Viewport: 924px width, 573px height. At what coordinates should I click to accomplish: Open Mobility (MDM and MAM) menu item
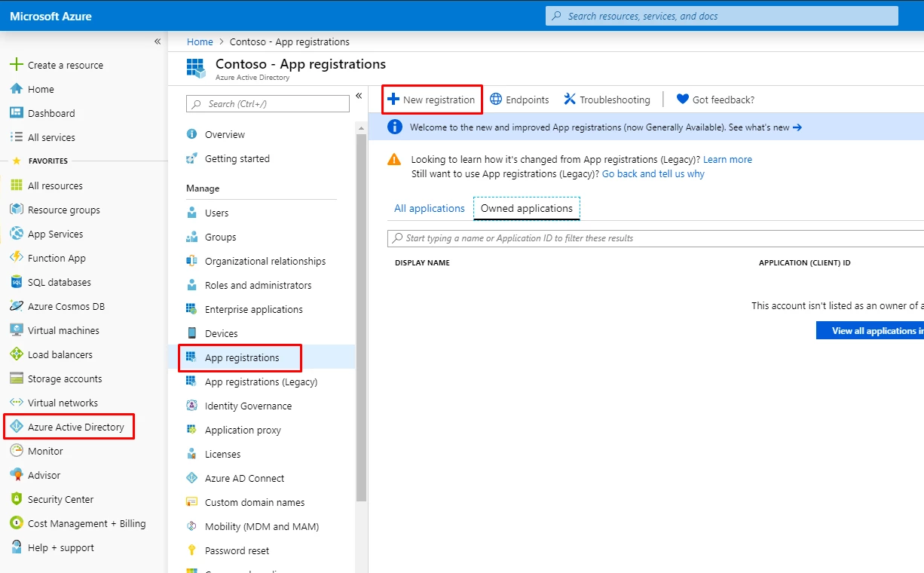pos(262,526)
